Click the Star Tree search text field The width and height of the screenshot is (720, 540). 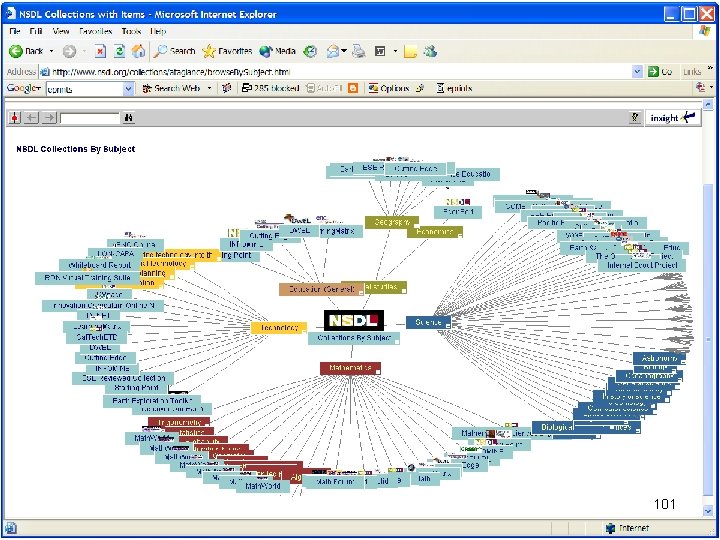coord(90,118)
